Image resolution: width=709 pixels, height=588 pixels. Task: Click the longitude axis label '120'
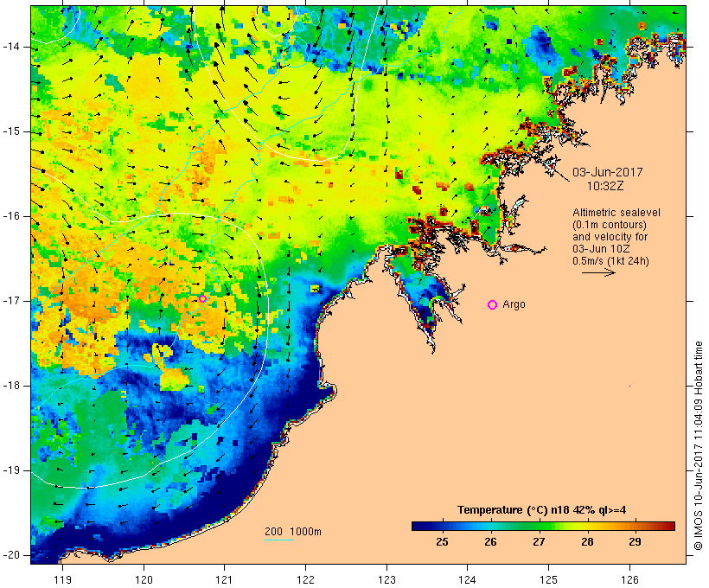(x=144, y=580)
